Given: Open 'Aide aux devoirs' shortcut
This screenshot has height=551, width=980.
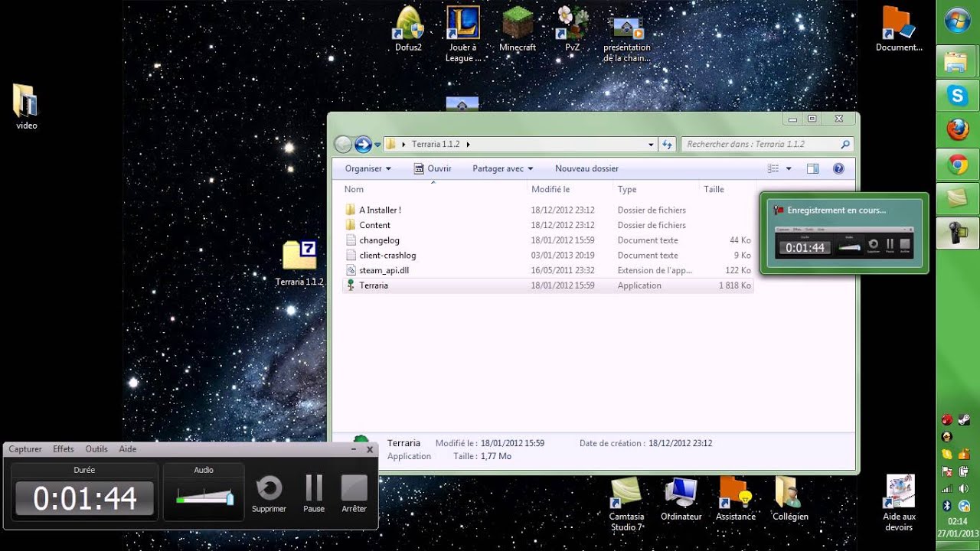Looking at the screenshot, I should point(899,503).
